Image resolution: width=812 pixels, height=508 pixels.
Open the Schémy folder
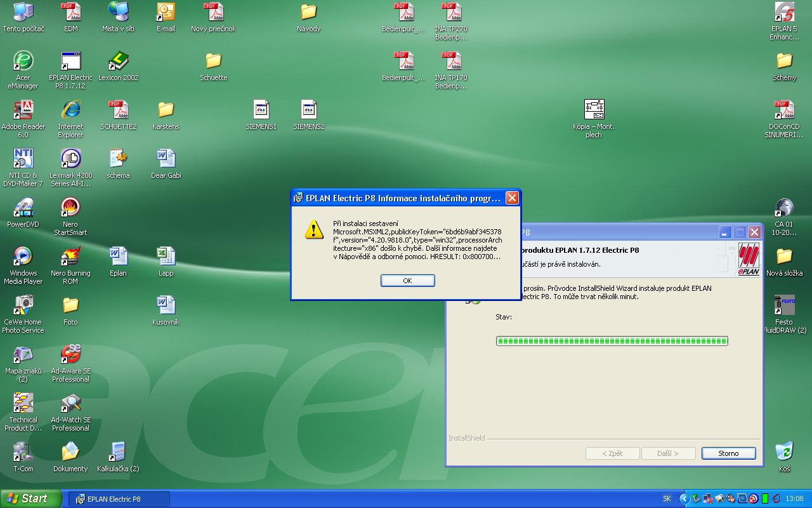784,66
